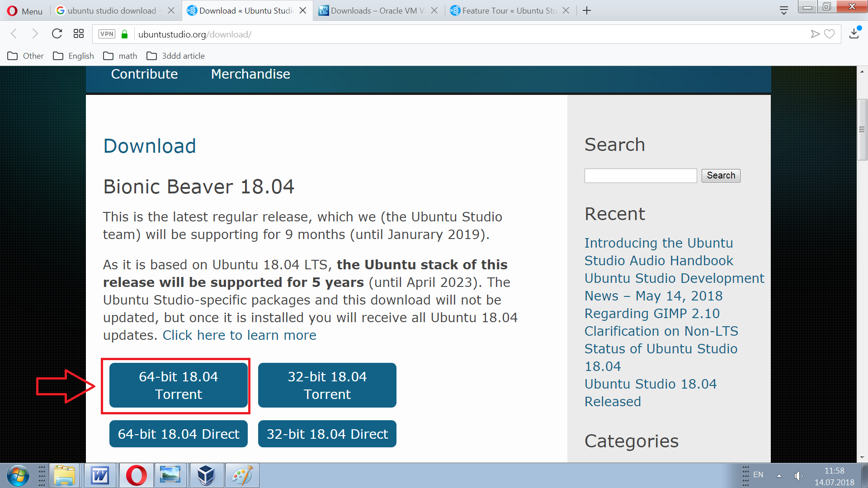The height and width of the screenshot is (488, 868).
Task: Open the Merchandise menu item
Action: (250, 74)
